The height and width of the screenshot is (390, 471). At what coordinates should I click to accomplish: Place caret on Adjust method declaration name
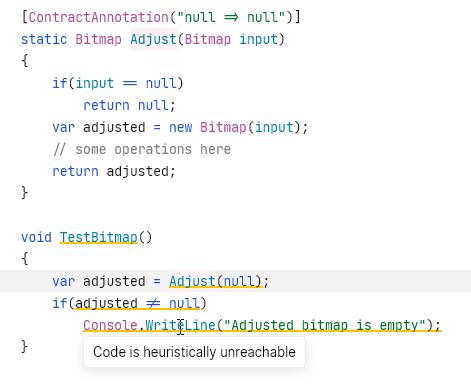153,39
